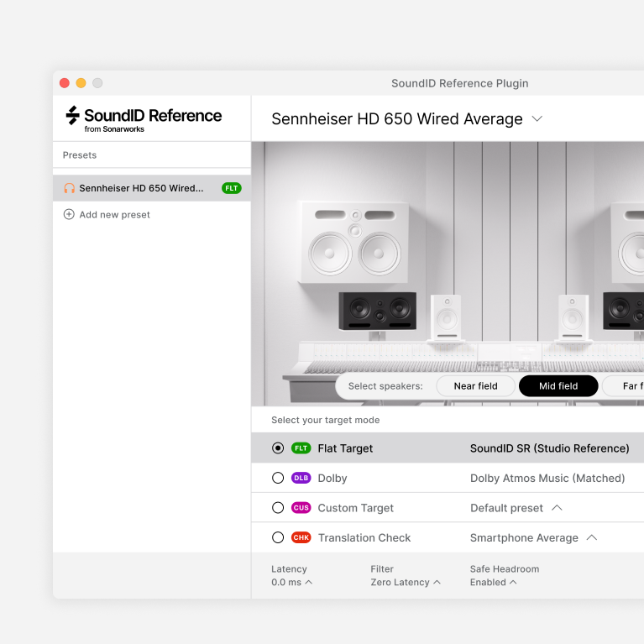Screen dimensions: 644x644
Task: Choose the Custom Target radio button
Action: pyautogui.click(x=278, y=508)
